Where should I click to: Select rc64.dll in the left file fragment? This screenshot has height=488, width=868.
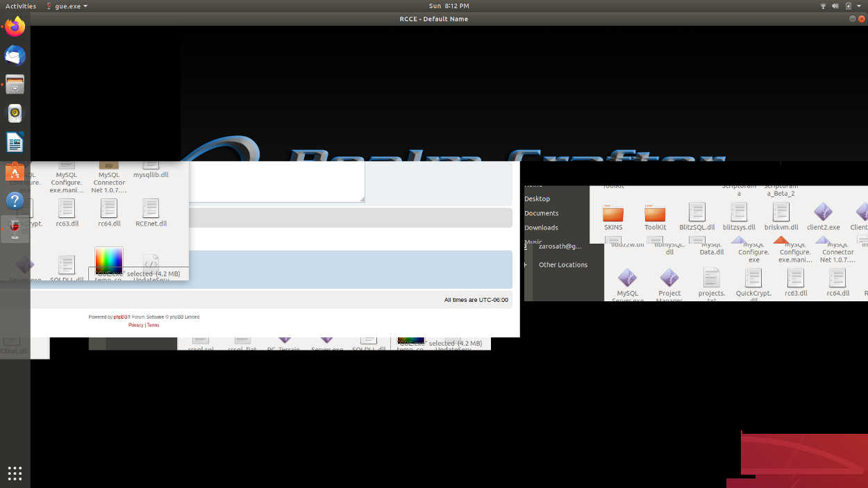(x=109, y=213)
